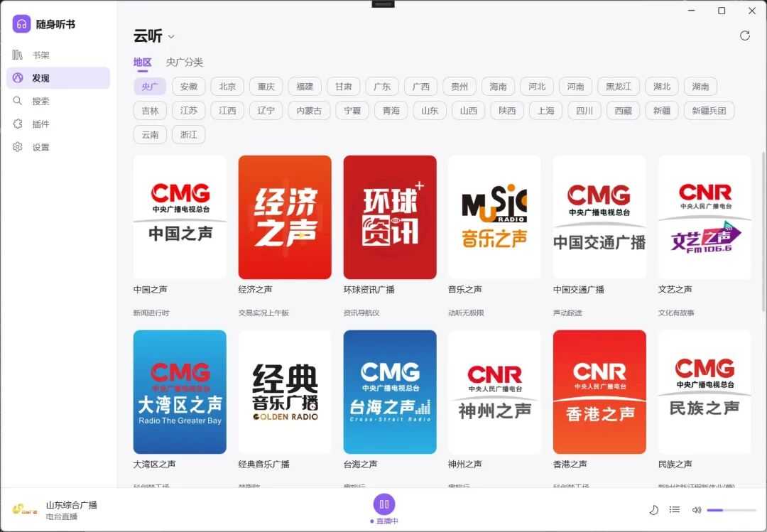Filter stations by 西藏

[623, 111]
